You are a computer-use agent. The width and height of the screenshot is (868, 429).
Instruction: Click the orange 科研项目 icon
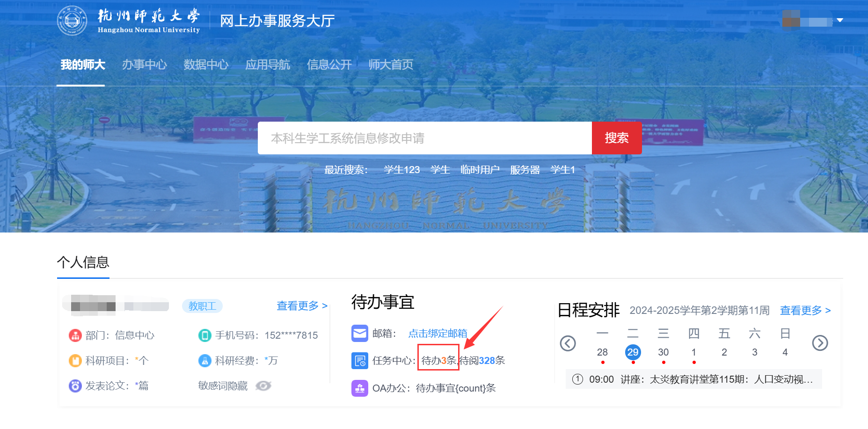75,361
